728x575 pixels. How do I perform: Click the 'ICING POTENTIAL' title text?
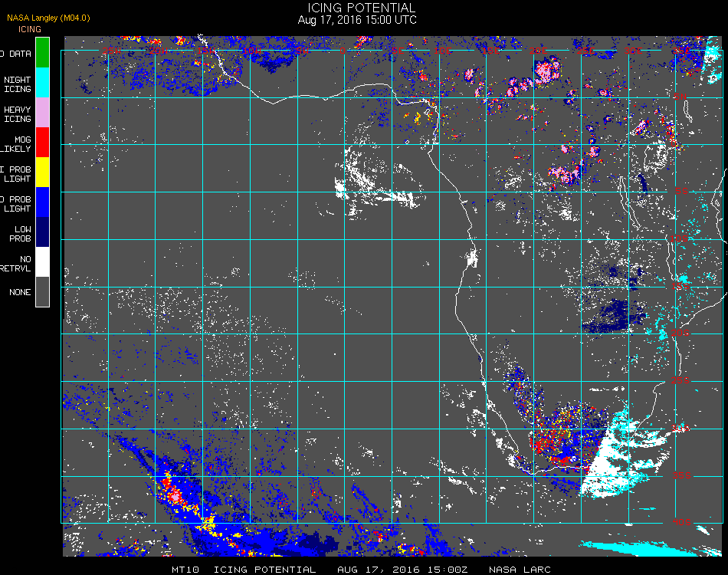point(361,8)
